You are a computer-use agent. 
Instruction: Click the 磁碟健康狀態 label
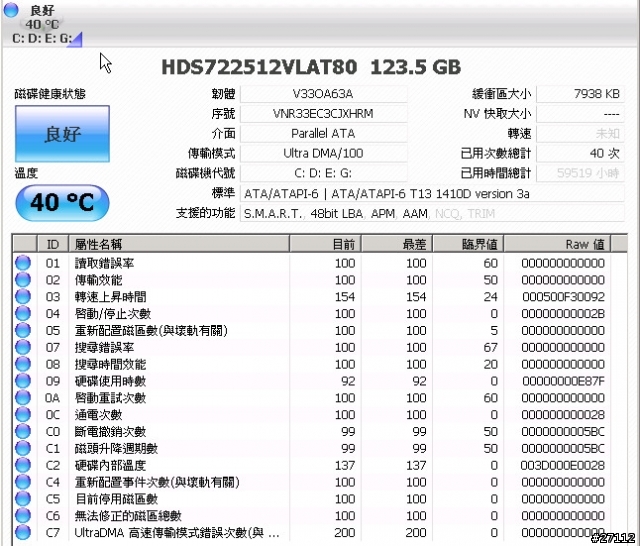pyautogui.click(x=50, y=94)
